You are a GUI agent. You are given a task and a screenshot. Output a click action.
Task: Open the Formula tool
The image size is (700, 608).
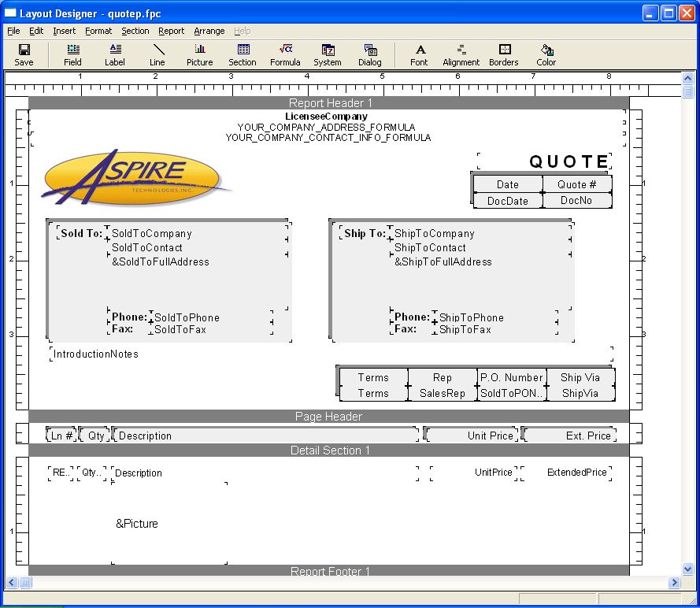coord(285,54)
